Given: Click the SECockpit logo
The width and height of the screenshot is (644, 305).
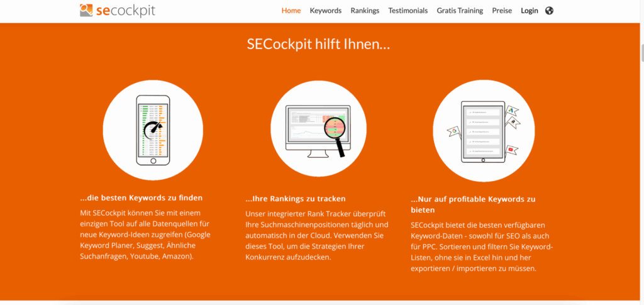Looking at the screenshot, I should tap(118, 10).
